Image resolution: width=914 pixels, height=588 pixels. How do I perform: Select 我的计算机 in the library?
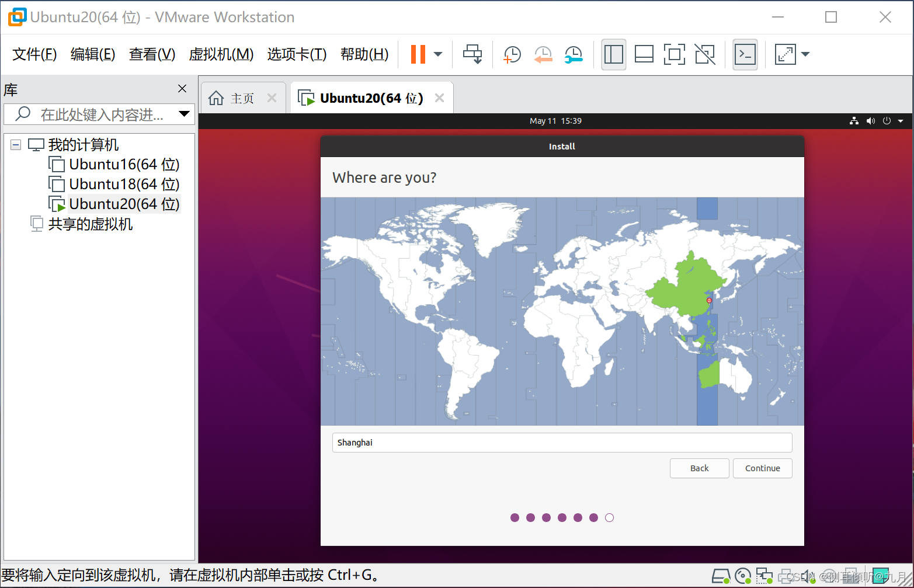(83, 144)
